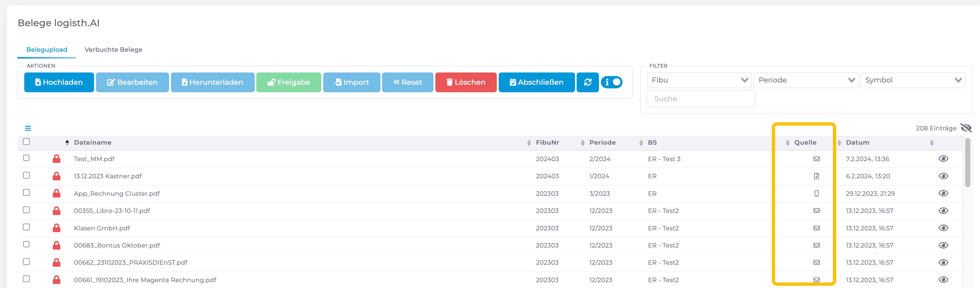This screenshot has width=980, height=288.
Task: Select the date 29.12.2023, 21:29
Action: pyautogui.click(x=870, y=194)
